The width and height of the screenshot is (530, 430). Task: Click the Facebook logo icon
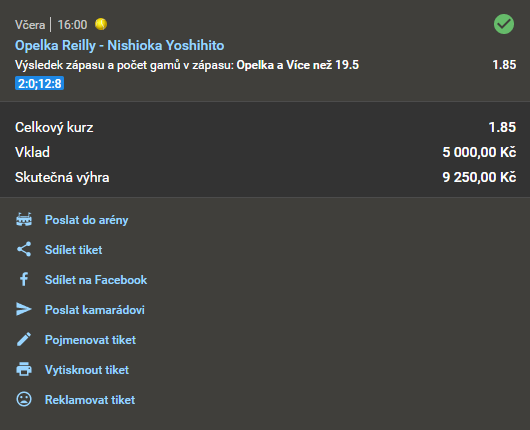(24, 280)
